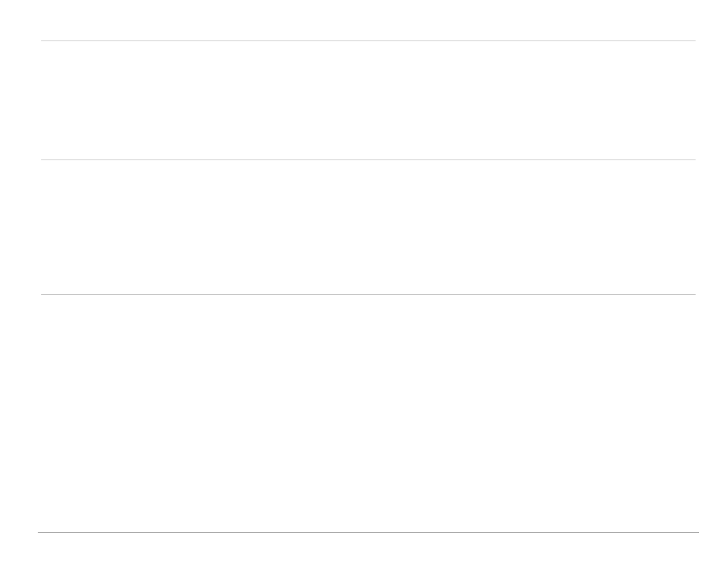Click the footer divider line
The height and width of the screenshot is (562, 728).
point(368,532)
